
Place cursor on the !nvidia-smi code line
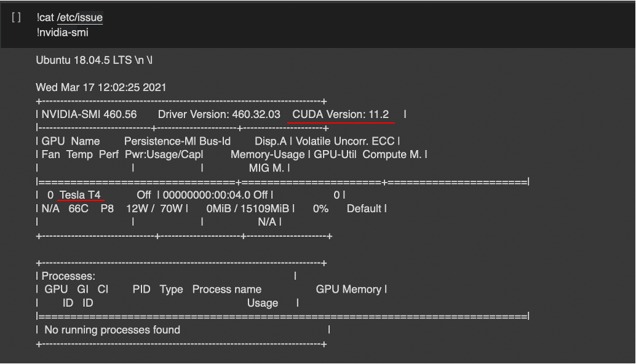coord(62,32)
